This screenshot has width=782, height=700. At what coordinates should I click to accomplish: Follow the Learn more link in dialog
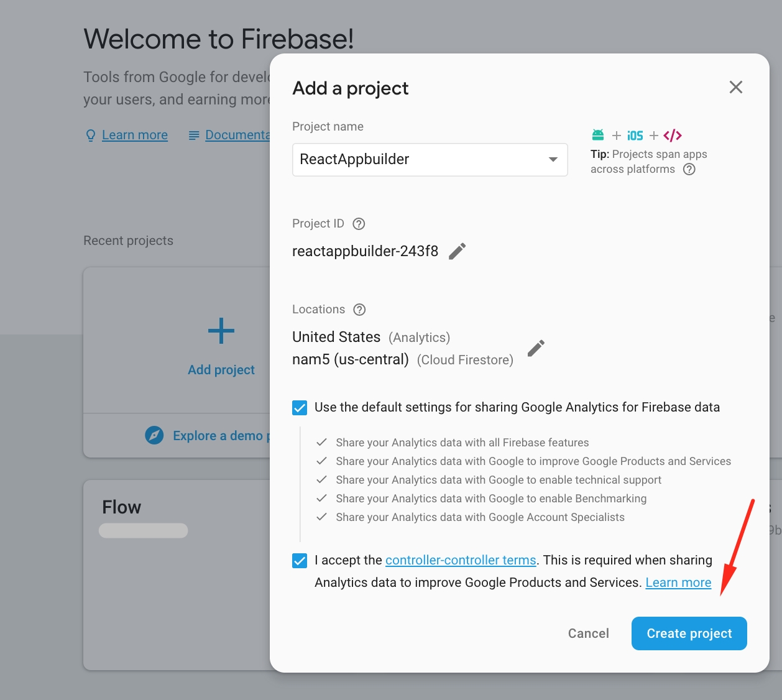tap(678, 583)
